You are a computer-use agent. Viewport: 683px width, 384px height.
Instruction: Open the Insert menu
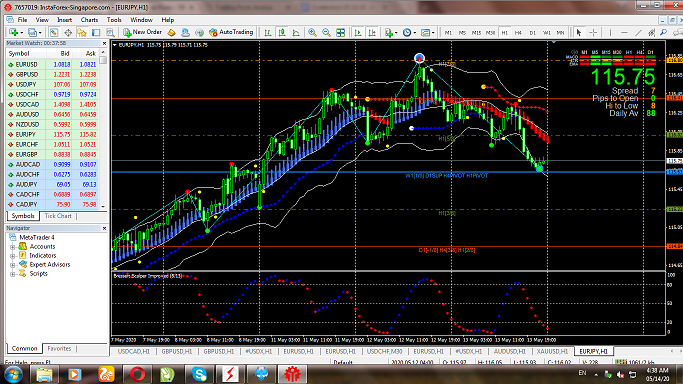[x=64, y=20]
